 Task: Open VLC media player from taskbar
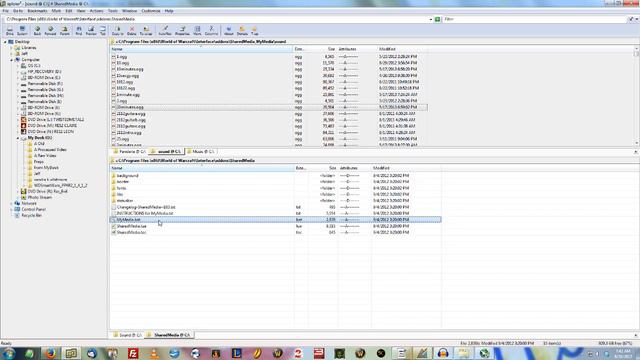pyautogui.click(x=154, y=353)
